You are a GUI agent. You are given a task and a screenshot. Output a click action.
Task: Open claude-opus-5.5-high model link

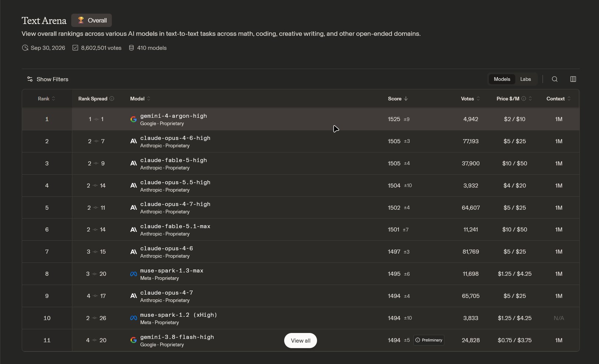click(175, 182)
